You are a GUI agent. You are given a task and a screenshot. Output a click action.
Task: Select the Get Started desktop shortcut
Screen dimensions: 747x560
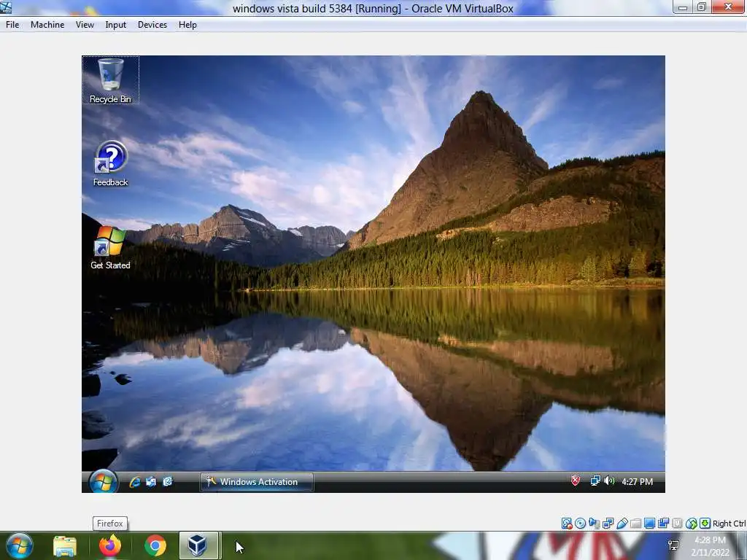pyautogui.click(x=110, y=248)
